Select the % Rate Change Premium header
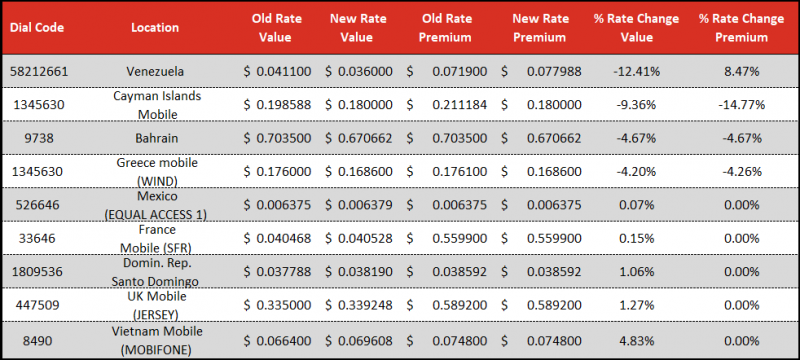This screenshot has width=800, height=360. [741, 28]
